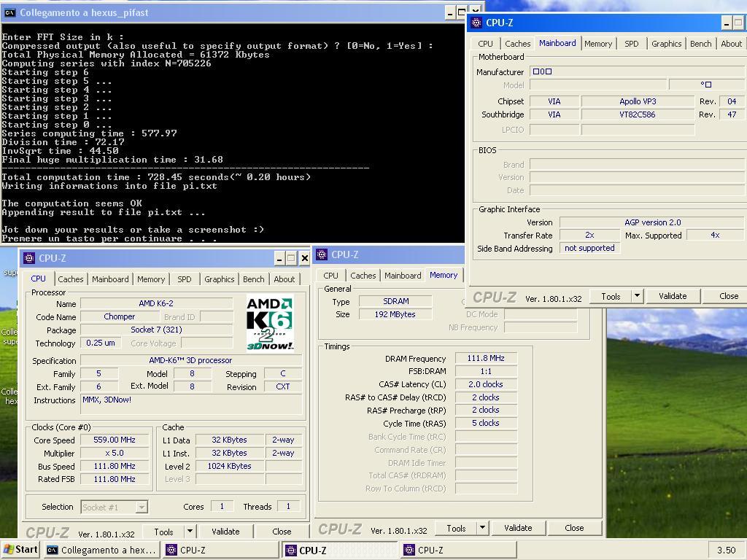Image resolution: width=747 pixels, height=560 pixels.
Task: Activate the highlighted middle CPU-Z taskbar button
Action: [x=340, y=550]
